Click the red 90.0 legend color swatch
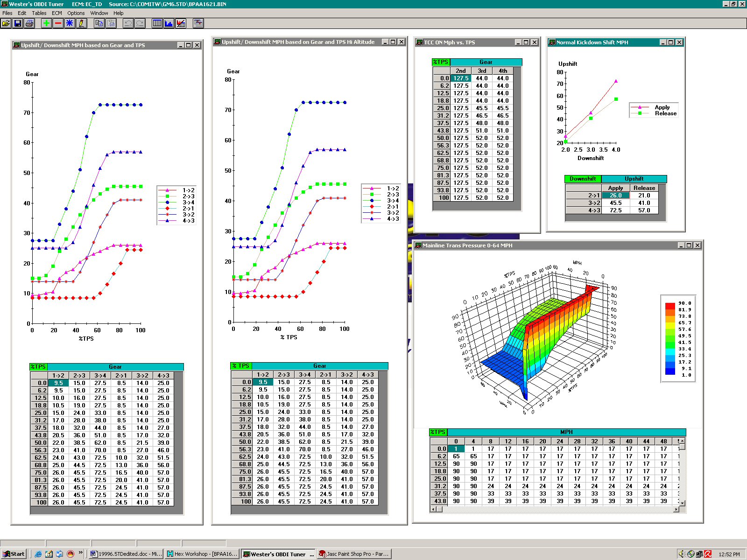 [670, 306]
